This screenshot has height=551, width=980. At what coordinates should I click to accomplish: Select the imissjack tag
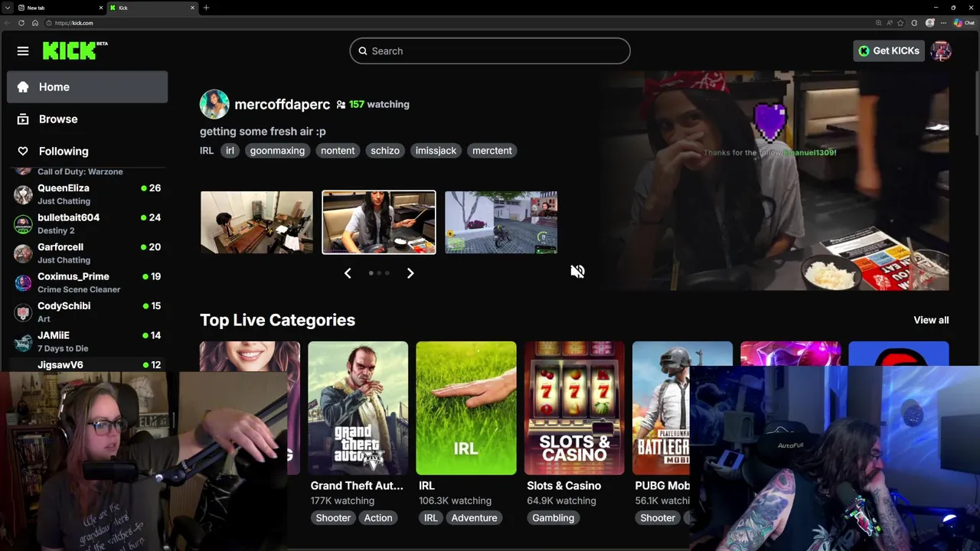436,151
